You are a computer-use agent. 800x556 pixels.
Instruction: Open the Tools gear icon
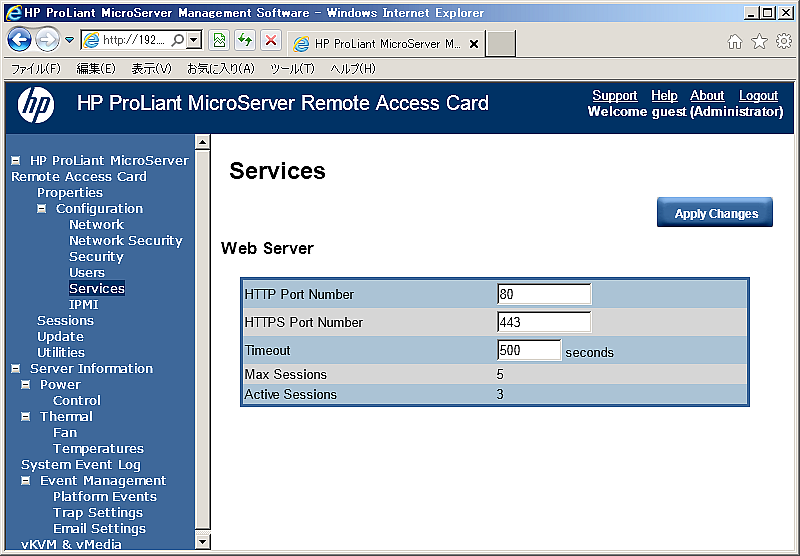[784, 41]
